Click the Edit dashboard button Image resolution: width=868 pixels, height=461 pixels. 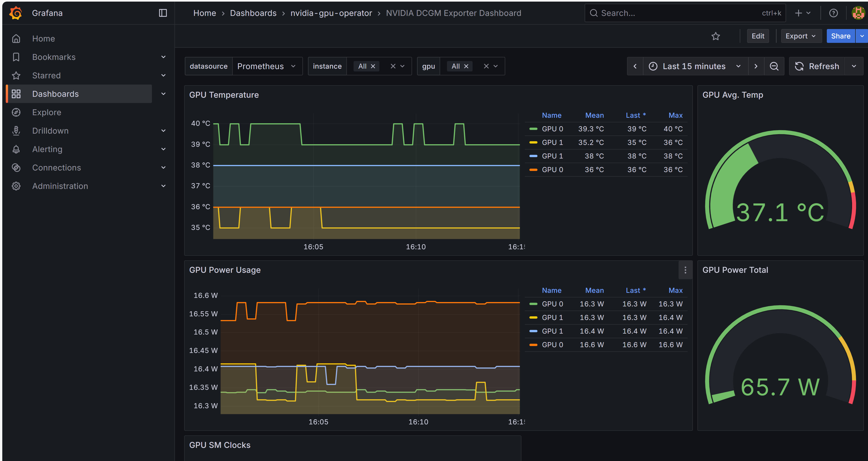[x=758, y=36]
